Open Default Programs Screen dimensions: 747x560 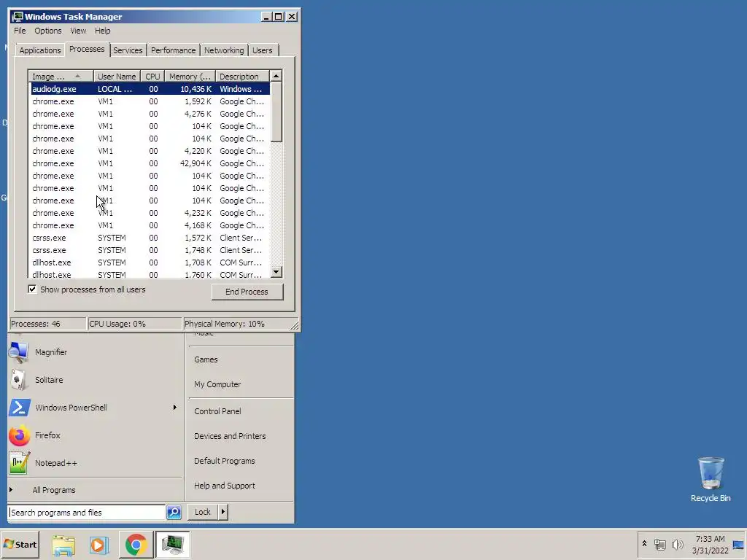225,461
